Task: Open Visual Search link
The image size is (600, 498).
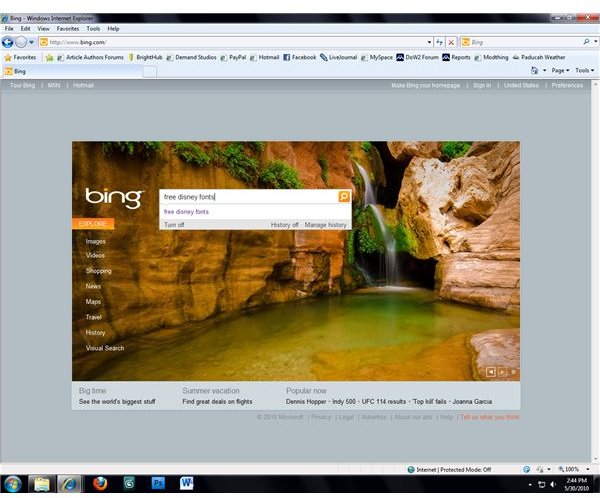Action: point(105,348)
